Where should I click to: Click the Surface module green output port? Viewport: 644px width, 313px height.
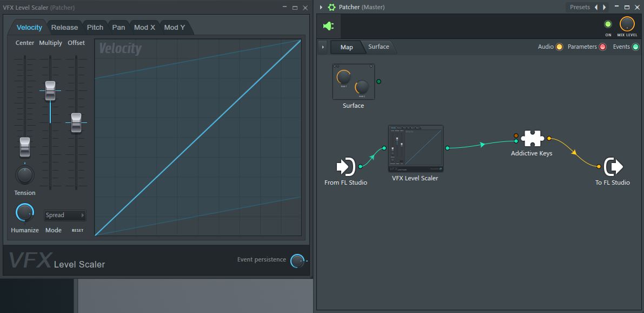tap(379, 81)
